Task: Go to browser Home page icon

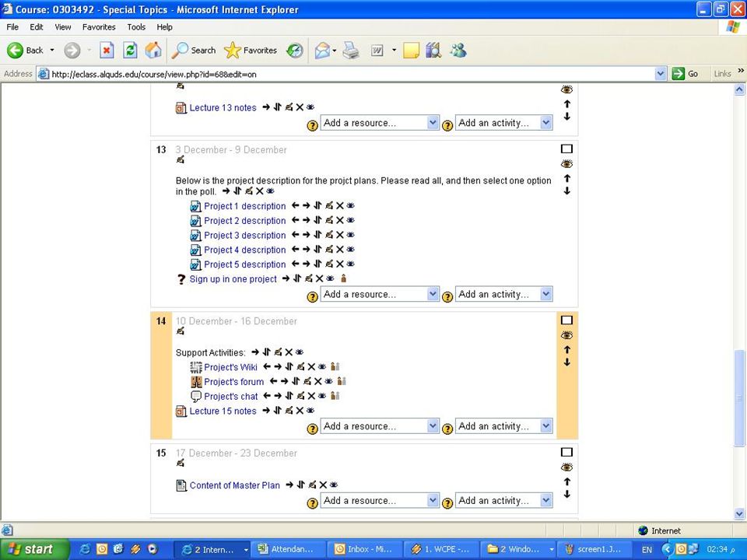Action: [153, 50]
